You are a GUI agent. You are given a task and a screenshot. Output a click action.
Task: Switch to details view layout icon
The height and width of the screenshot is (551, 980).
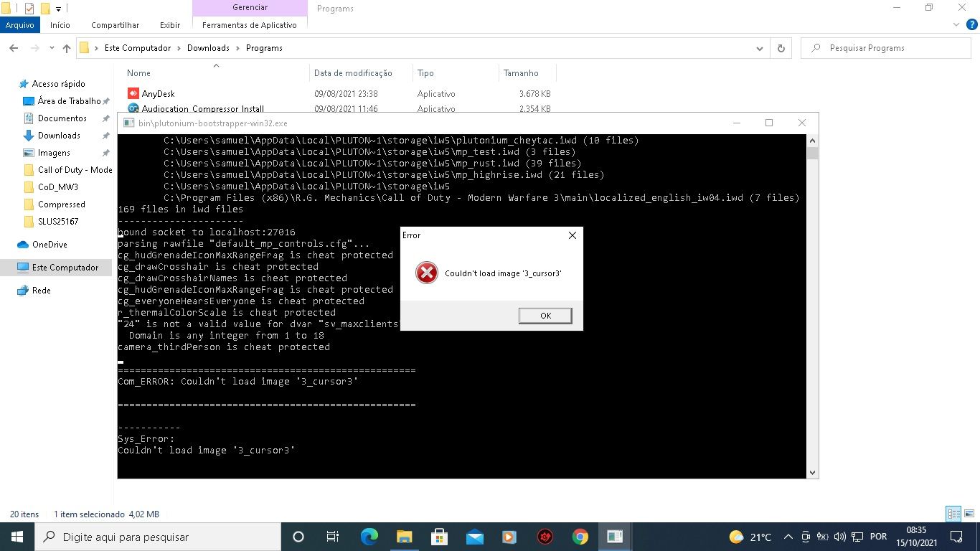pos(953,514)
